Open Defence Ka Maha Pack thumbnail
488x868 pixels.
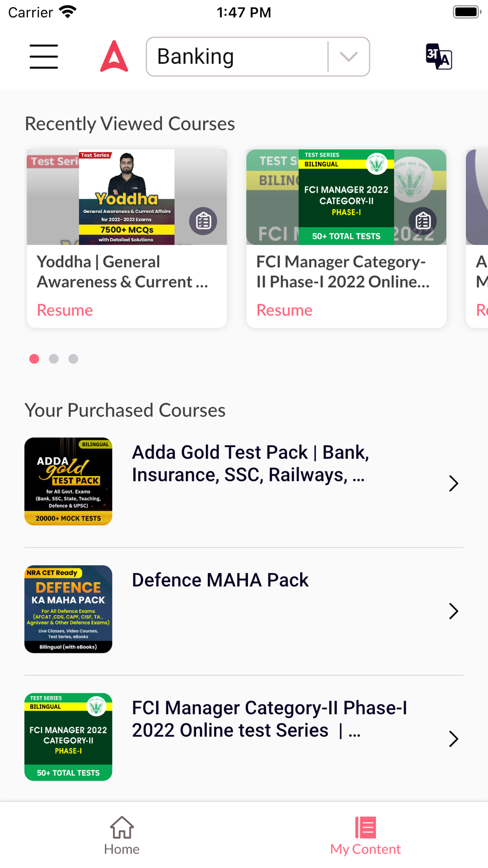click(68, 609)
